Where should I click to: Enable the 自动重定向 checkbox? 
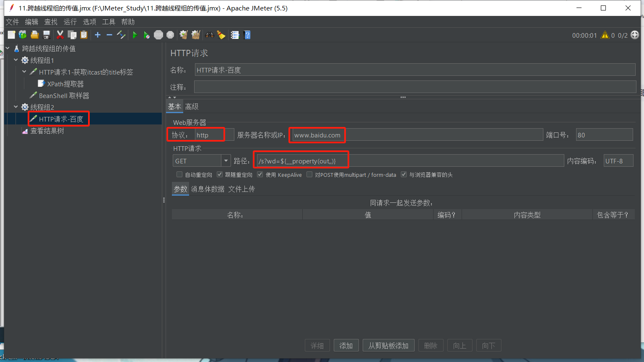coord(179,174)
